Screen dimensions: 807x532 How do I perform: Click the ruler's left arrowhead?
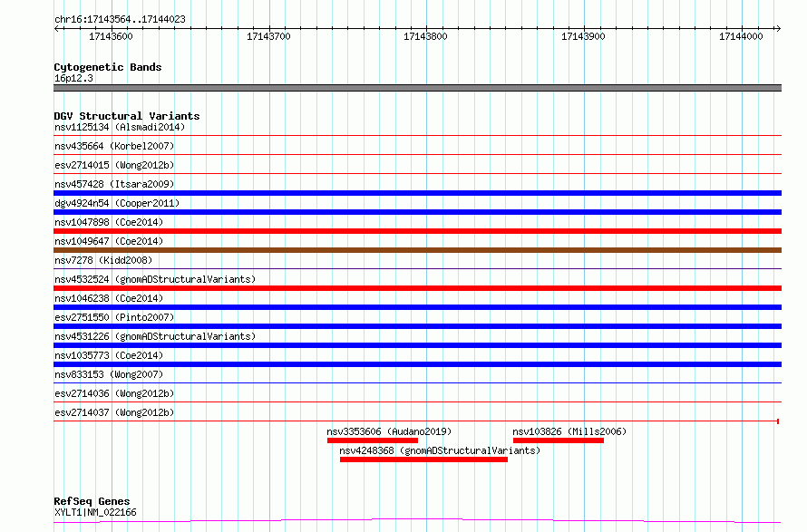click(x=56, y=28)
